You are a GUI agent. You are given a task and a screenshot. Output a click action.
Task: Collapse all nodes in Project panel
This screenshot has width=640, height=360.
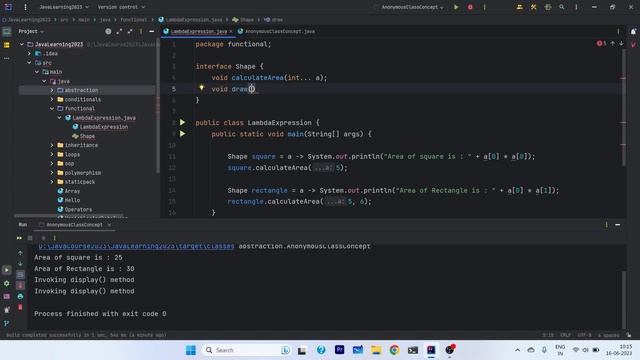tap(130, 31)
